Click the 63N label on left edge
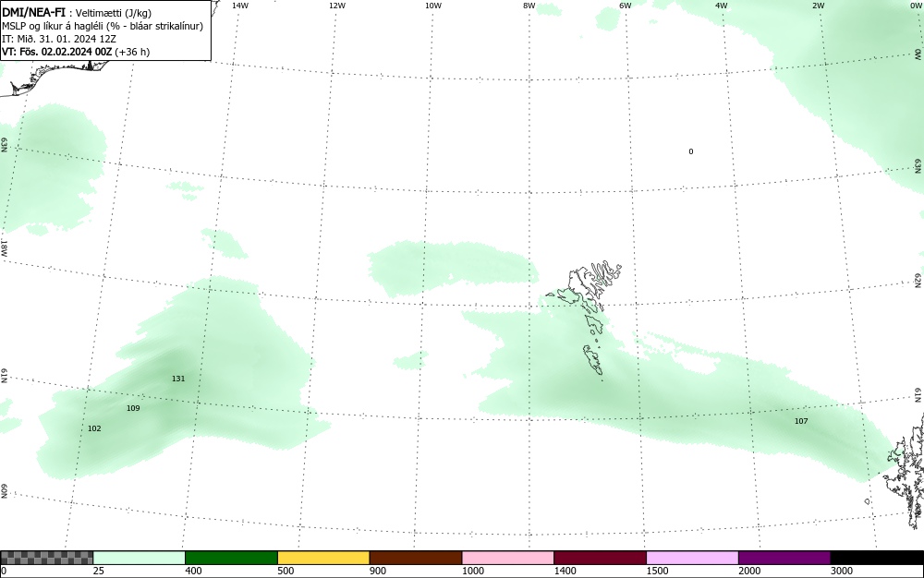This screenshot has width=924, height=578. 4,144
